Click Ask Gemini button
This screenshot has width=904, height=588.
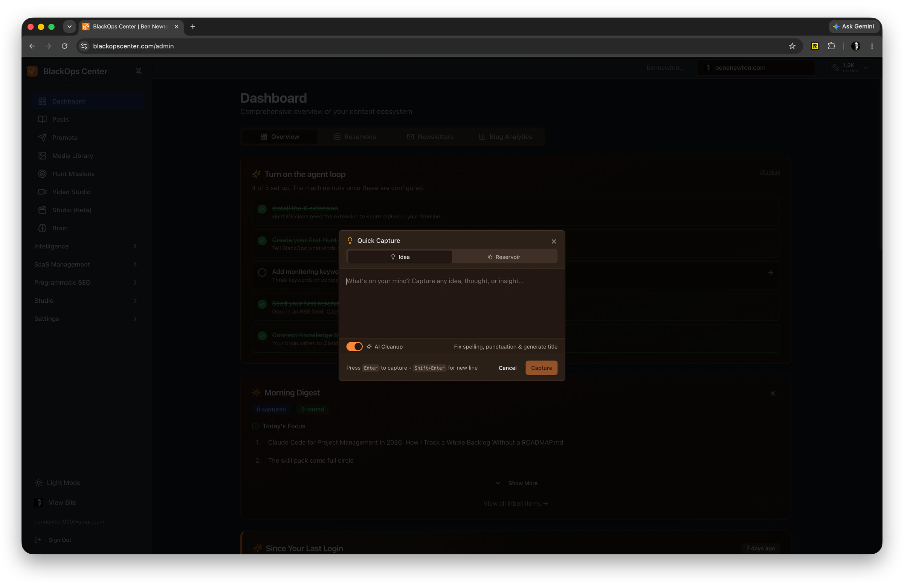pos(854,26)
